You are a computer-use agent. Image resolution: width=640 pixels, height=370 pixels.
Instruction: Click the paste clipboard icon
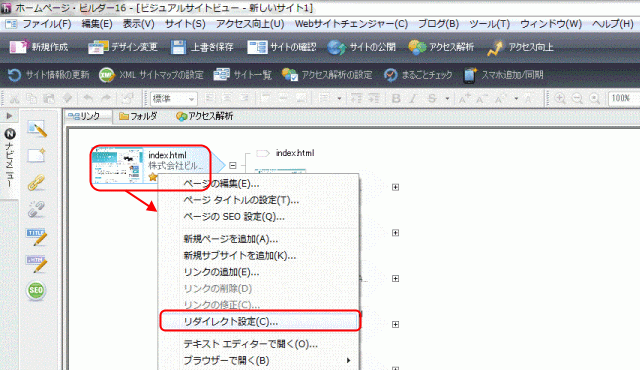pos(49,99)
